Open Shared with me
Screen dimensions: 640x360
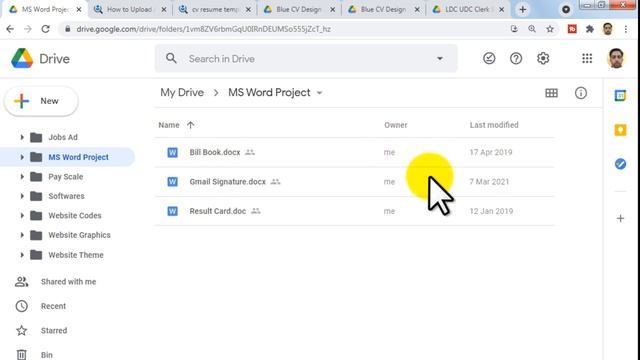[x=69, y=282]
